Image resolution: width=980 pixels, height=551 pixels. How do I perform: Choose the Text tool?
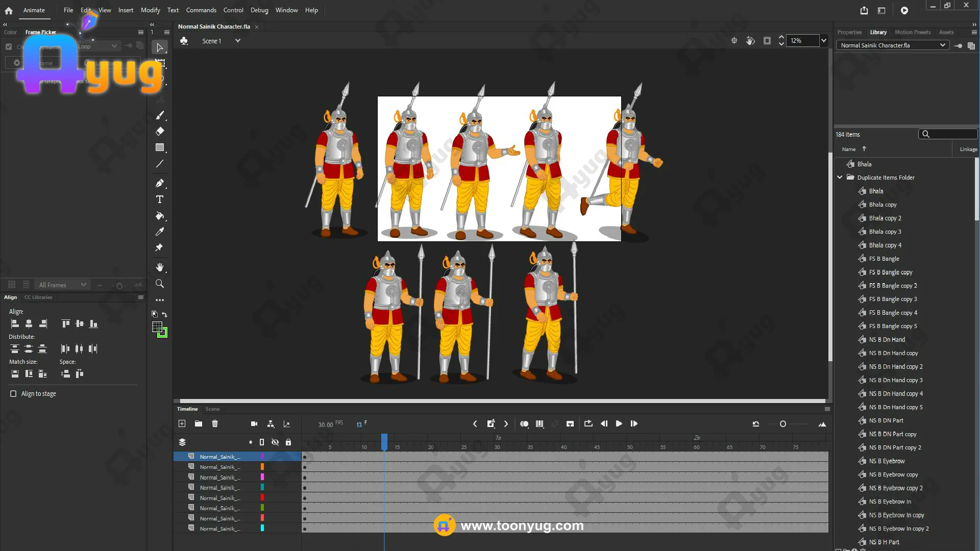point(160,199)
